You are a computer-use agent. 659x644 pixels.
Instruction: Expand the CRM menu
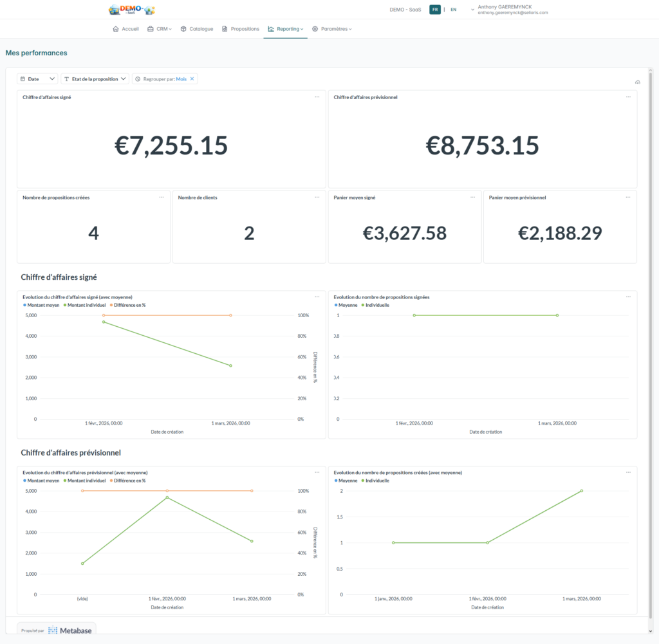[x=160, y=29]
